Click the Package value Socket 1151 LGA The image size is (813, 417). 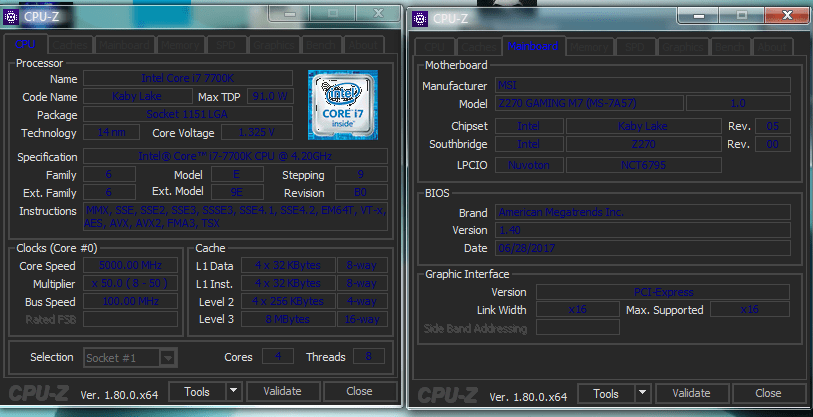(188, 114)
